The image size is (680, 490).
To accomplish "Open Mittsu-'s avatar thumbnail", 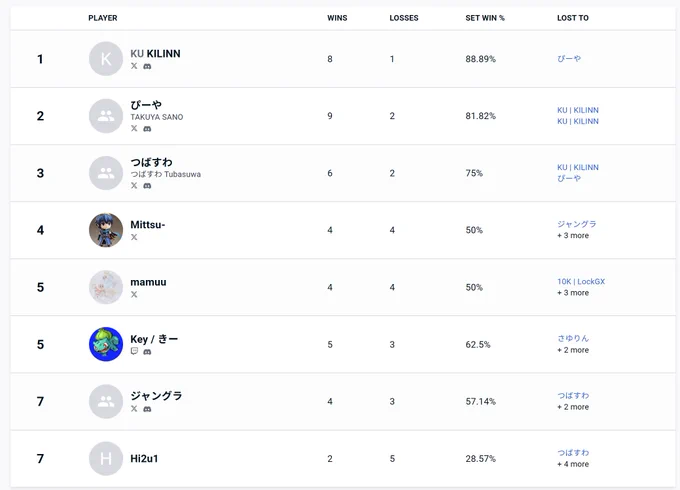I will pos(106,230).
